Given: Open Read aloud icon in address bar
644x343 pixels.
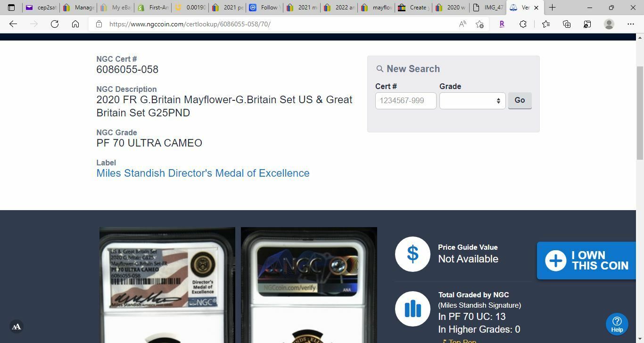Looking at the screenshot, I should click(x=462, y=24).
